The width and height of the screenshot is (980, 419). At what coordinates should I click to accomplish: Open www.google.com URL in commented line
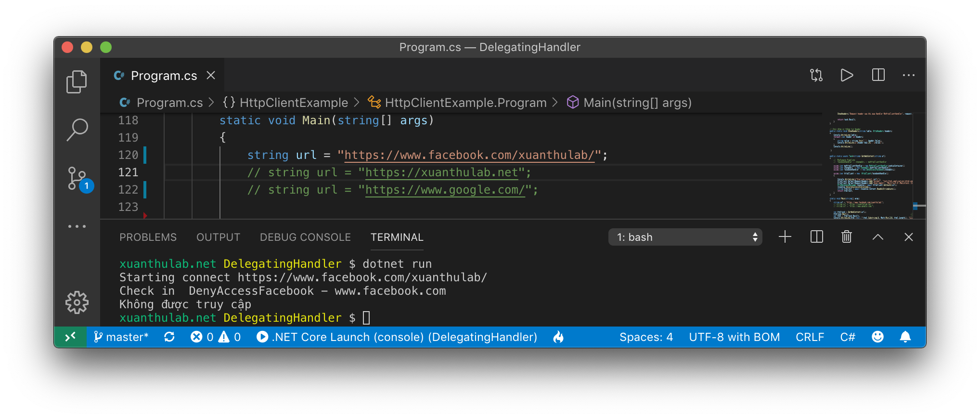click(445, 190)
